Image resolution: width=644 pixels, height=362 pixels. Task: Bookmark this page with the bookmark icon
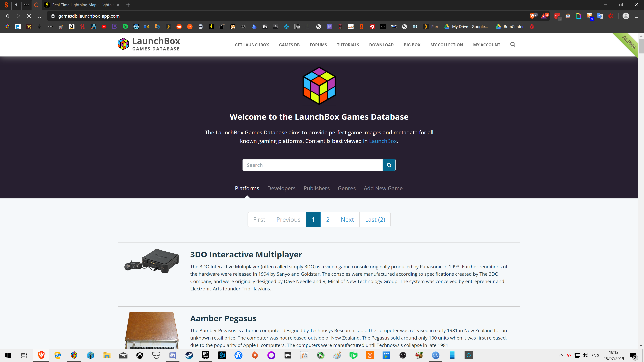[40, 16]
